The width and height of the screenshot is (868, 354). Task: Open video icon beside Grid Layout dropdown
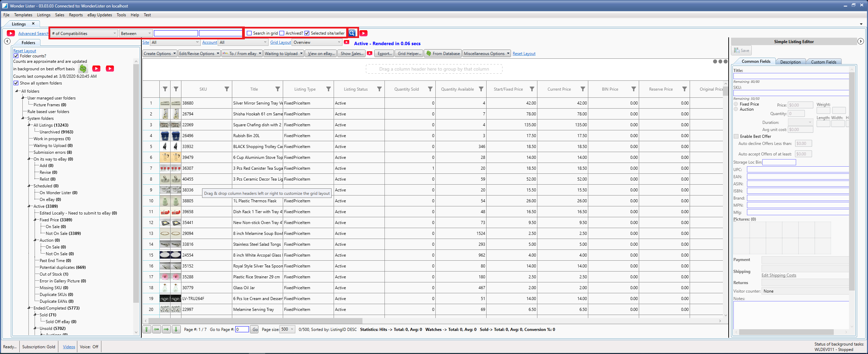(x=347, y=42)
